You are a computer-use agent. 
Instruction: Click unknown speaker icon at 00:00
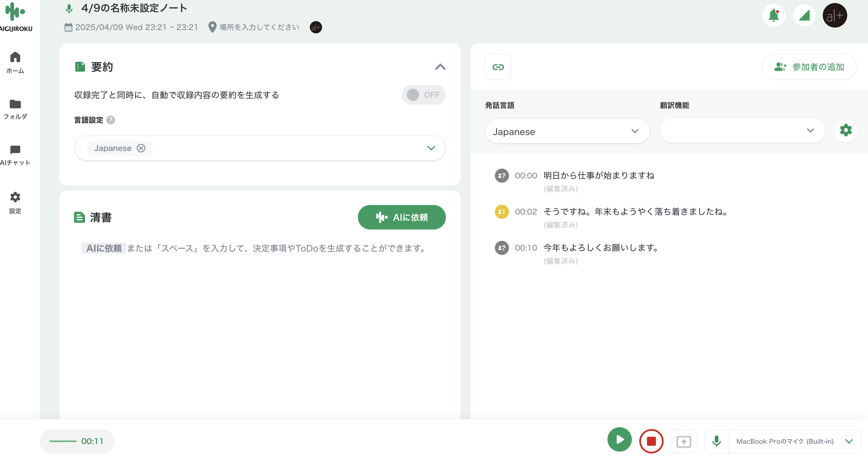[x=501, y=176]
